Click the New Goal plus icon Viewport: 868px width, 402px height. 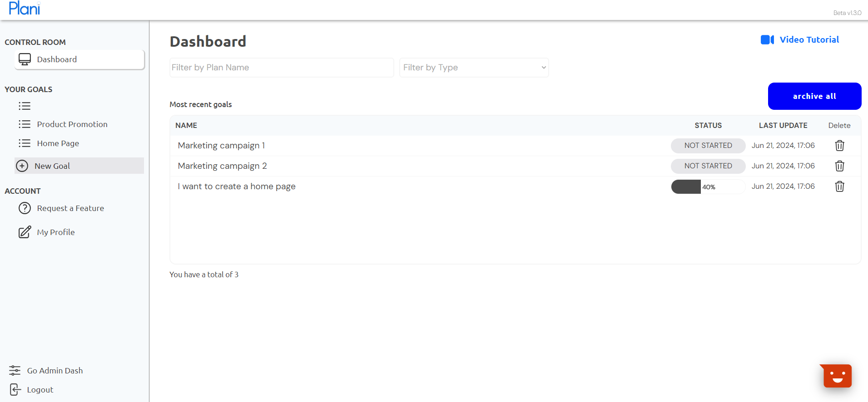pos(22,166)
